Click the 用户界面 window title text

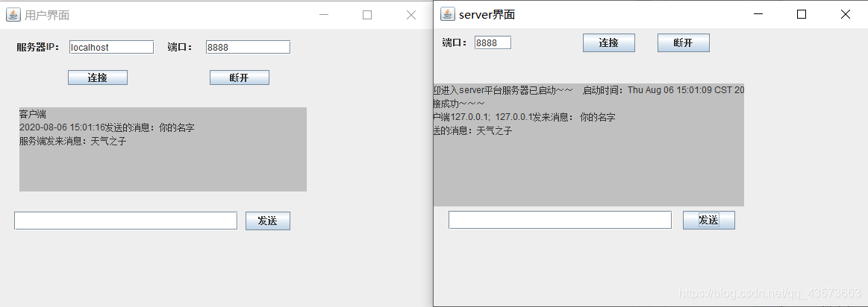point(47,15)
